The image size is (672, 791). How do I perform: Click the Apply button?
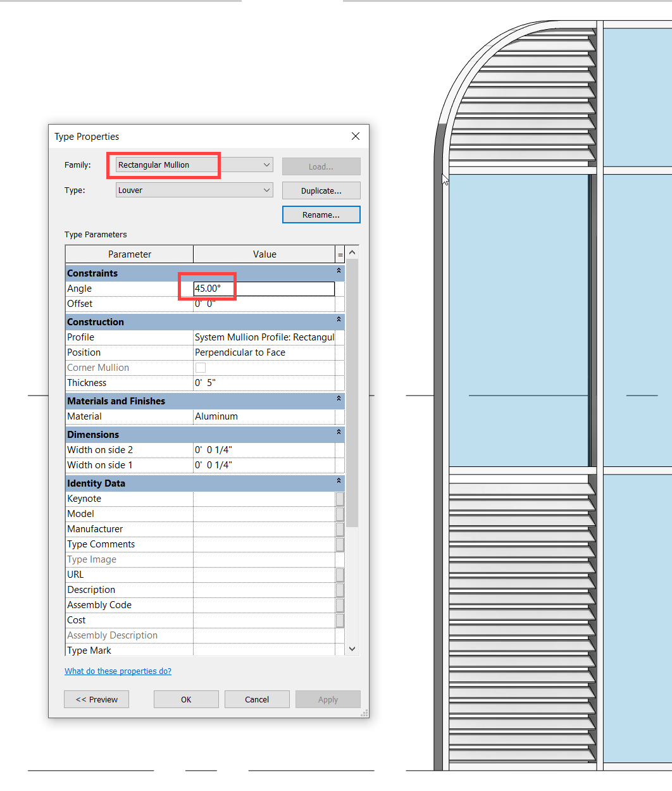click(328, 699)
